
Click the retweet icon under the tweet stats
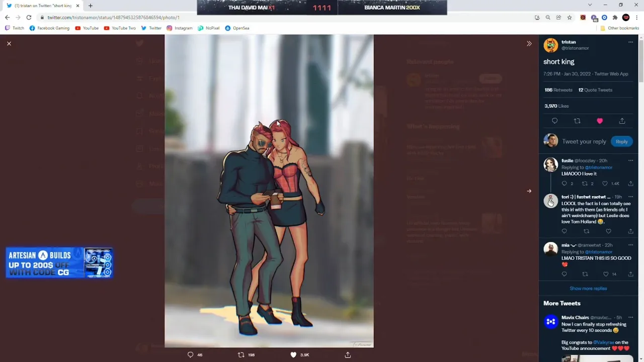(577, 121)
